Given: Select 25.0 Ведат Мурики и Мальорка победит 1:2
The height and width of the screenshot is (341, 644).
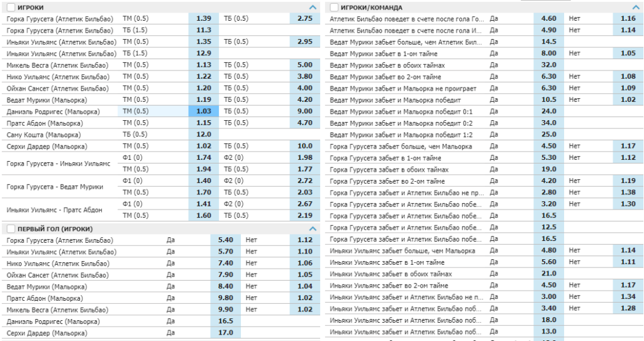Looking at the screenshot, I should (548, 135).
